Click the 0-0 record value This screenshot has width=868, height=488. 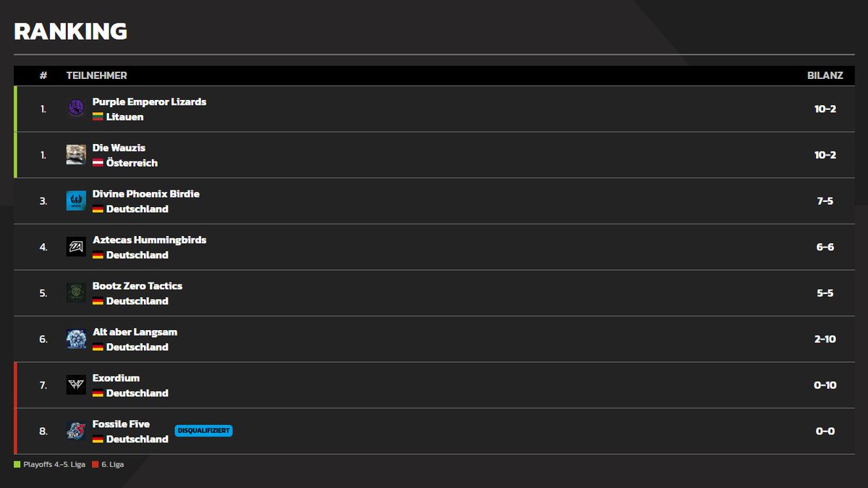click(x=825, y=431)
